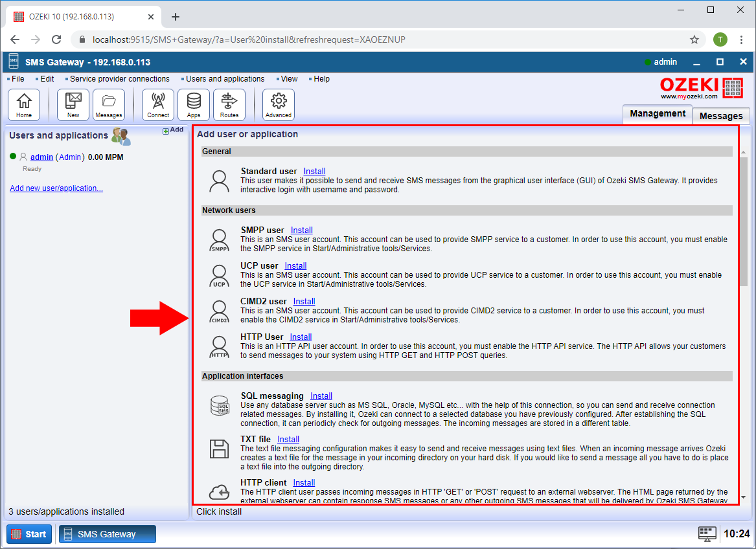Open the Edit menu
The width and height of the screenshot is (756, 549).
click(47, 79)
